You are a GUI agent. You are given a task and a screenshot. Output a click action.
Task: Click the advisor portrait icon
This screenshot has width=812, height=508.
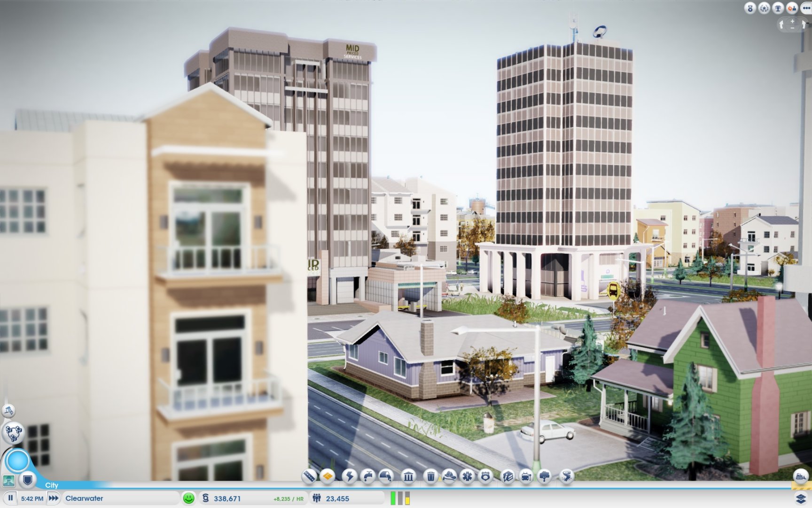point(9,481)
